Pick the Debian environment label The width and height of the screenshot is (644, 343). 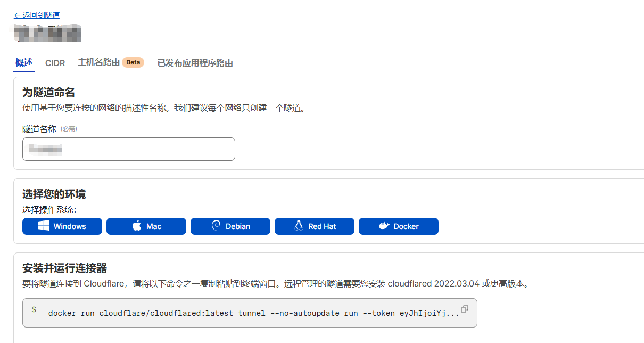[238, 226]
